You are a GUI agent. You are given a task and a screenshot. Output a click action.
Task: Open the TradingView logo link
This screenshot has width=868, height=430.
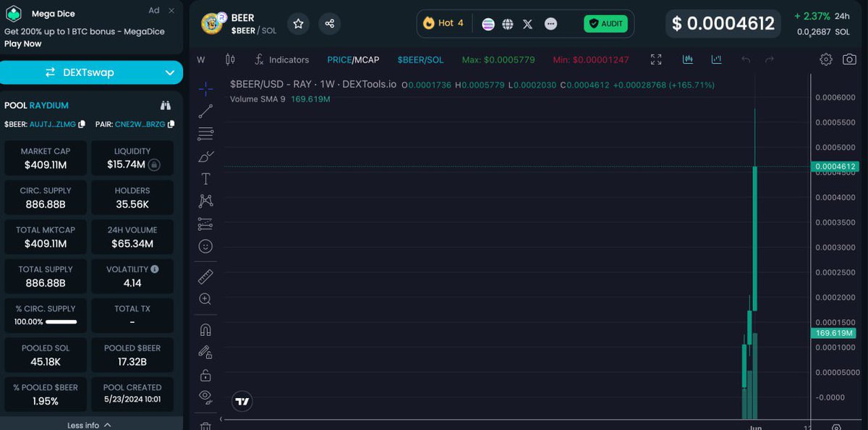coord(242,401)
